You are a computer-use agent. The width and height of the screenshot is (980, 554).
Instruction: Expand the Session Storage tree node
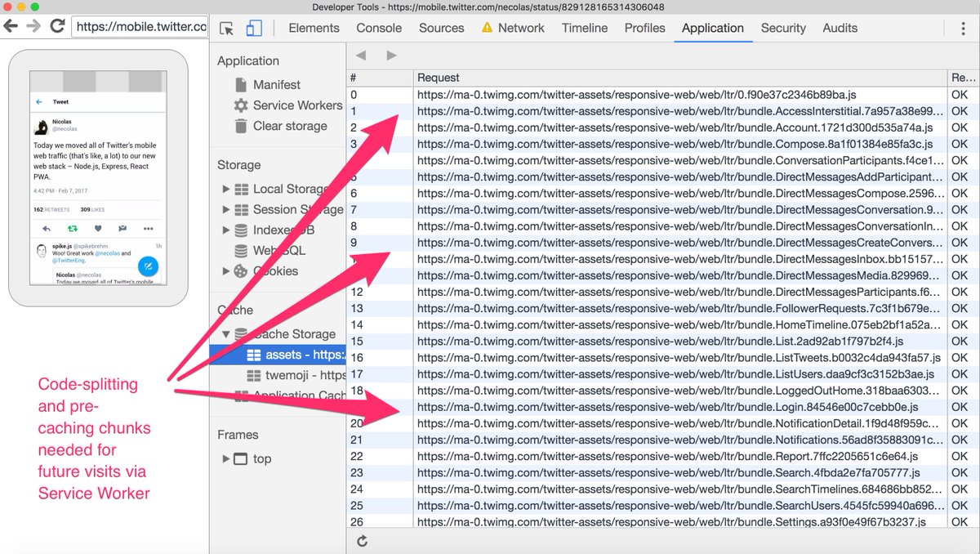tap(226, 210)
